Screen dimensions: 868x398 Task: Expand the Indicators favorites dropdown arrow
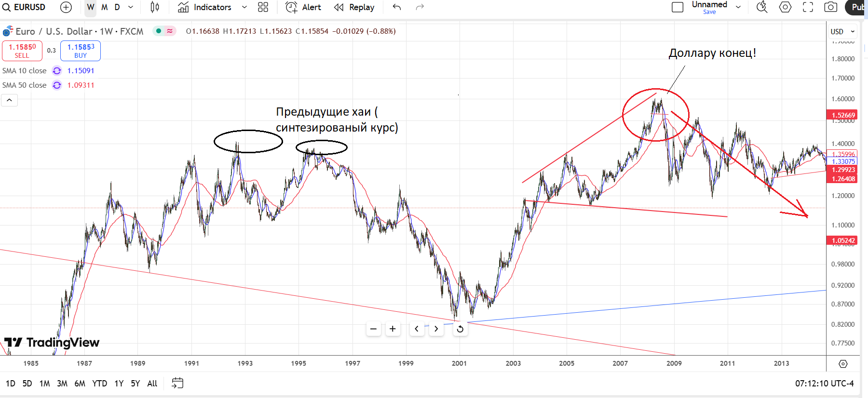coord(244,7)
